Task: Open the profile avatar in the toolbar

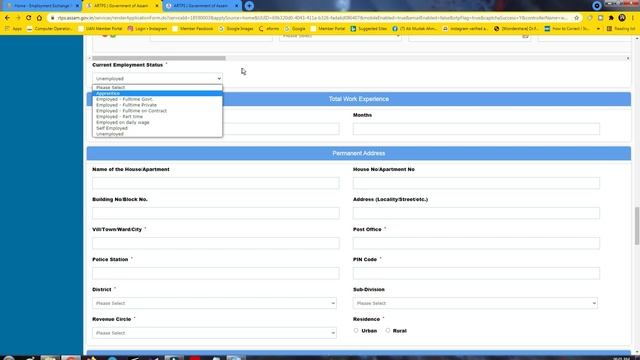Action: pyautogui.click(x=622, y=18)
